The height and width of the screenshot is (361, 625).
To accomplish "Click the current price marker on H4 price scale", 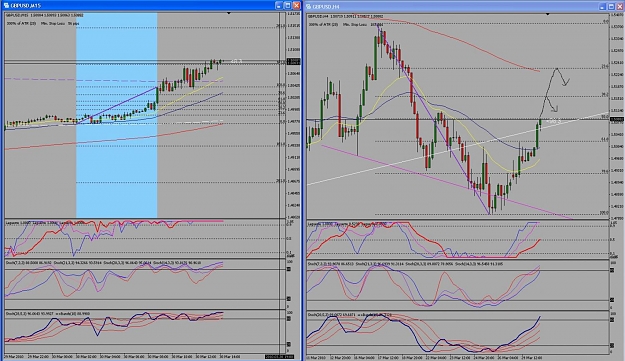I will pos(617,120).
